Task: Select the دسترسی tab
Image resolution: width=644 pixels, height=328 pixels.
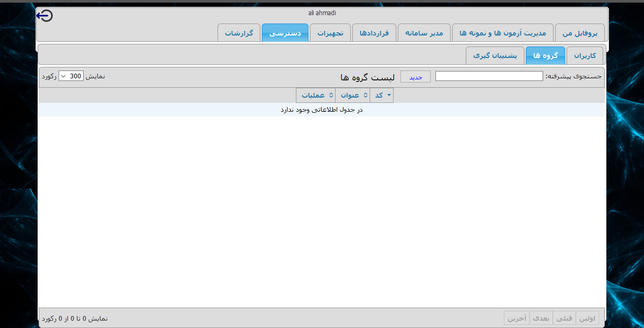Action: pos(285,33)
